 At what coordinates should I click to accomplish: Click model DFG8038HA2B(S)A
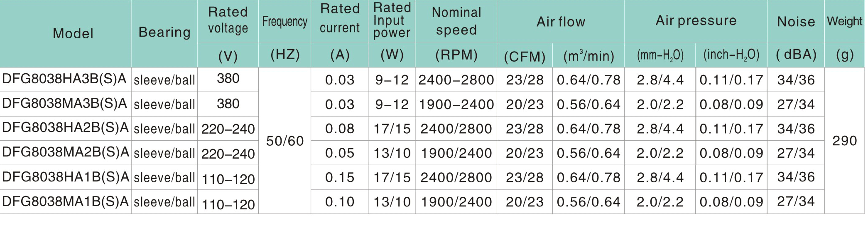click(x=65, y=128)
